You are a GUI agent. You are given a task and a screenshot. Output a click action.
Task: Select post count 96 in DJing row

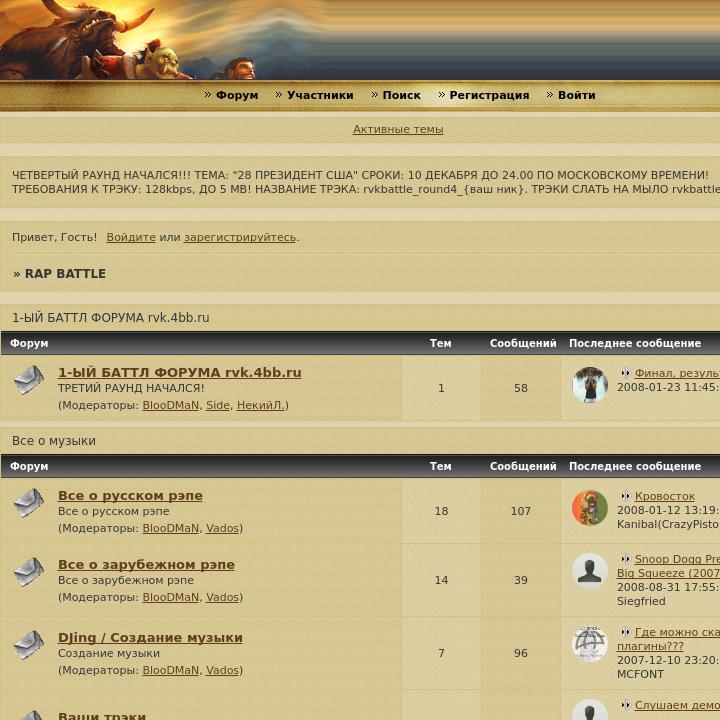click(521, 653)
